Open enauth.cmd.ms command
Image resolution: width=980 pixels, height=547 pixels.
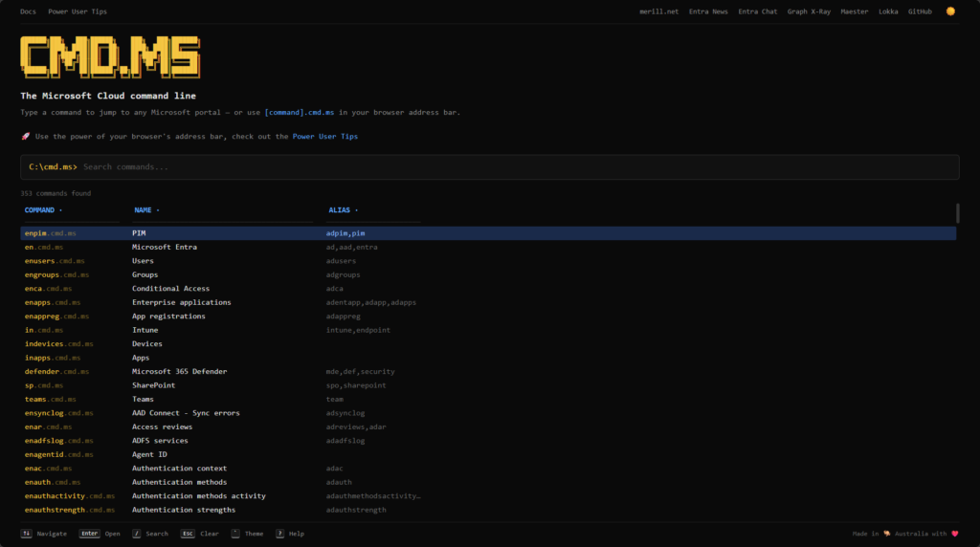(53, 482)
